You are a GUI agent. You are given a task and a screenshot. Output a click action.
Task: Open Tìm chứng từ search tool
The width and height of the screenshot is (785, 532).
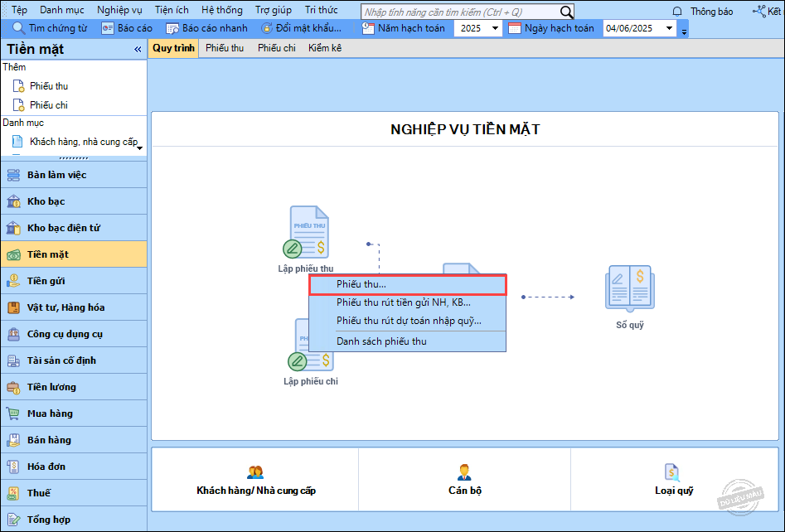pos(50,28)
